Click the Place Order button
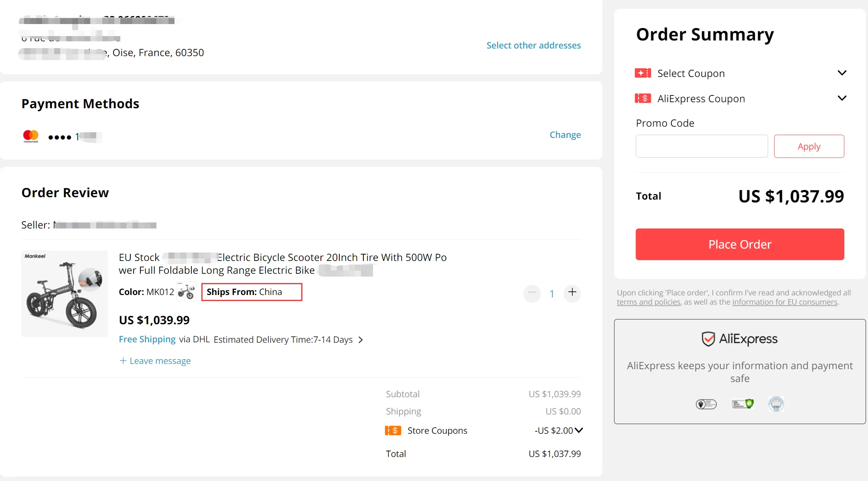The image size is (868, 481). [740, 244]
